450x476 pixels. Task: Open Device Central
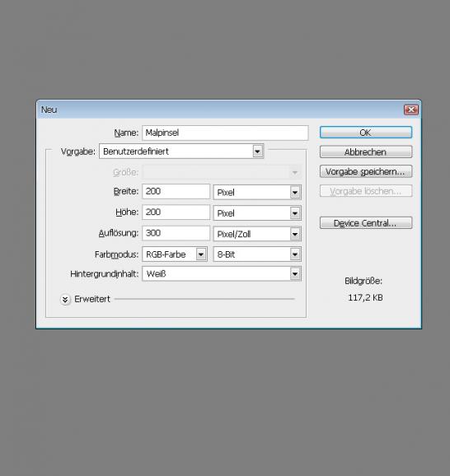pyautogui.click(x=366, y=223)
